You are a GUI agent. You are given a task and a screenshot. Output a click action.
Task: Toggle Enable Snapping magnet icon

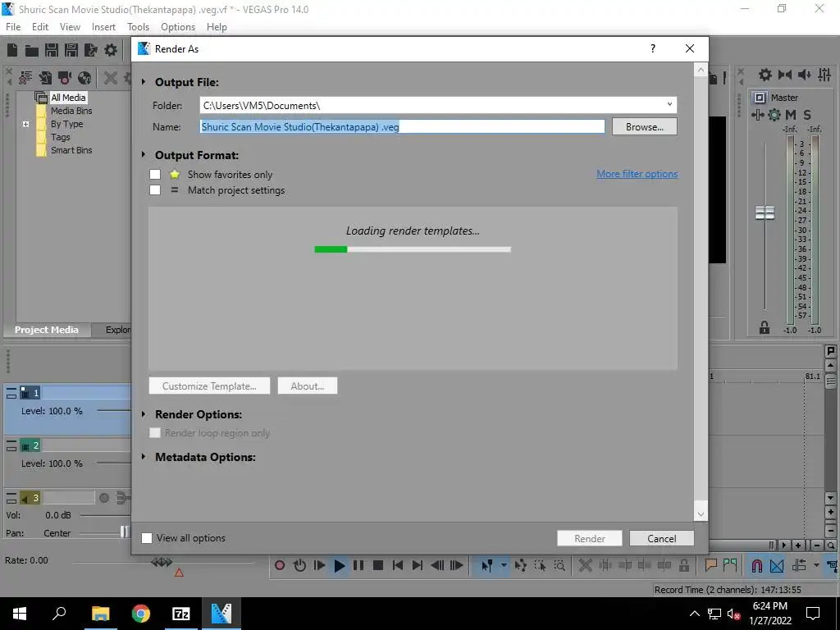(x=756, y=565)
